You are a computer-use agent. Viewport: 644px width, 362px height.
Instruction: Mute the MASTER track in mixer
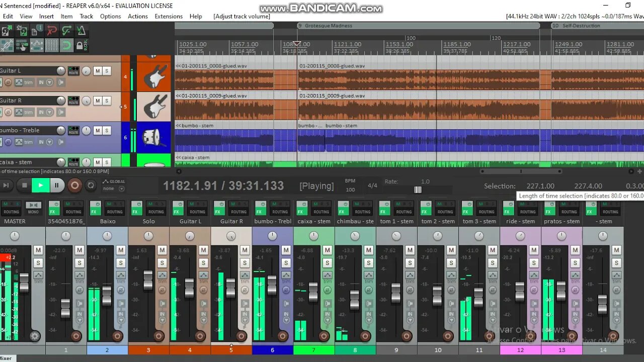pos(38,250)
